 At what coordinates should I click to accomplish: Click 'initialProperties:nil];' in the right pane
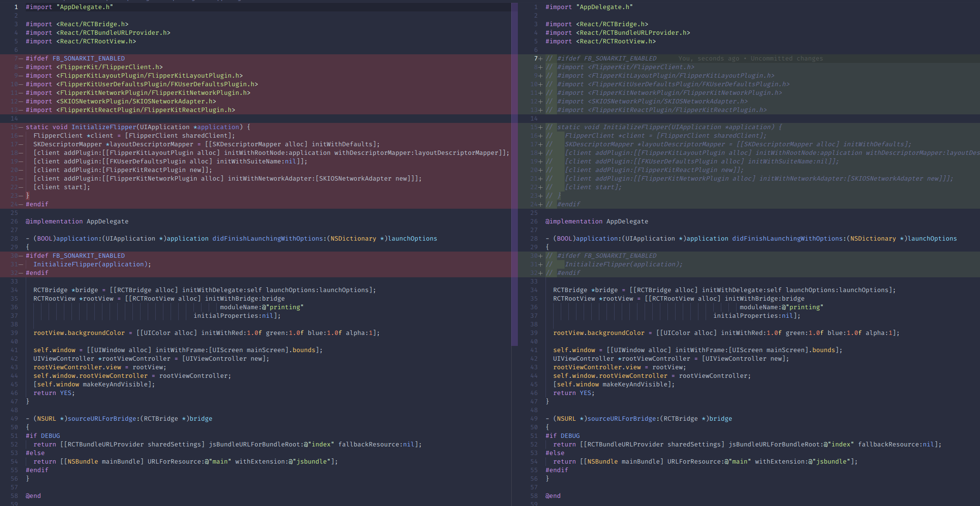[757, 316]
